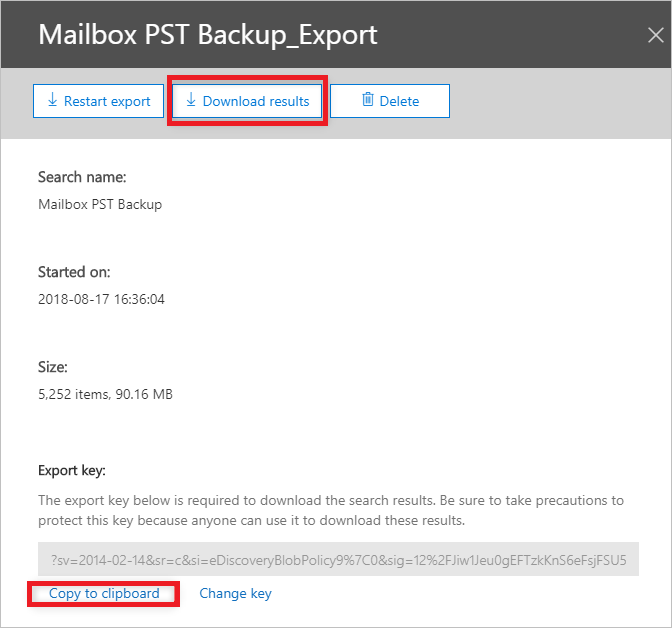Copy the export key to clipboard
The width and height of the screenshot is (672, 628).
tap(104, 594)
